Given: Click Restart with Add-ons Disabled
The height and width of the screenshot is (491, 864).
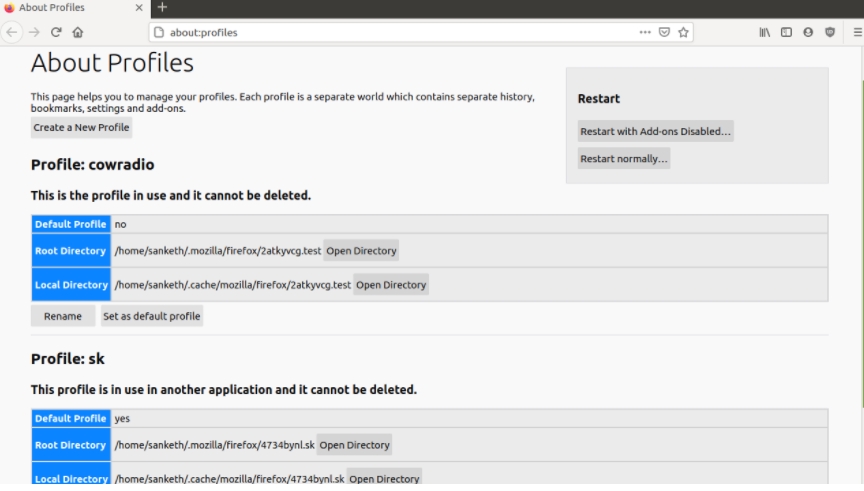Looking at the screenshot, I should (x=656, y=131).
